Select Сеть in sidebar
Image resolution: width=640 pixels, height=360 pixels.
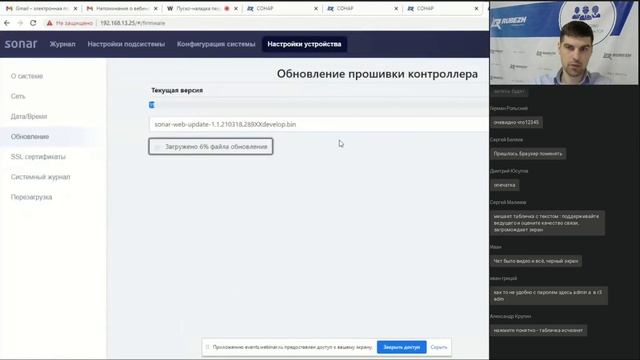tap(18, 96)
